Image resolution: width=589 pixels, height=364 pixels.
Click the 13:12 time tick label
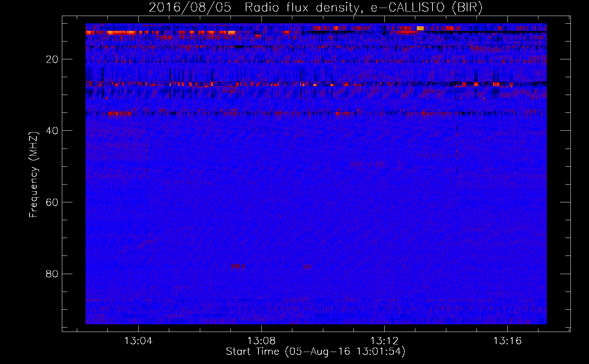(384, 341)
